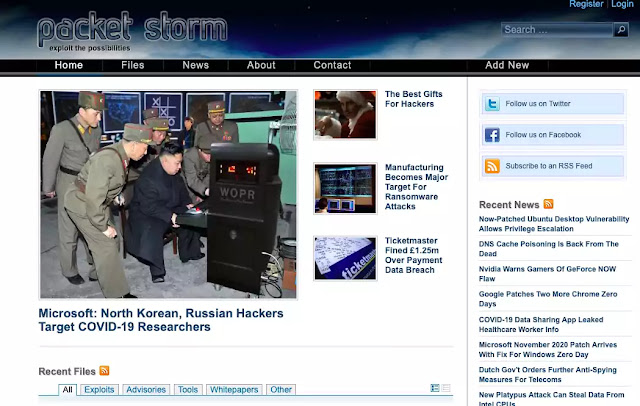The width and height of the screenshot is (640, 406).
Task: Click Subscribe to an RSS Feed button
Action: pos(553,166)
